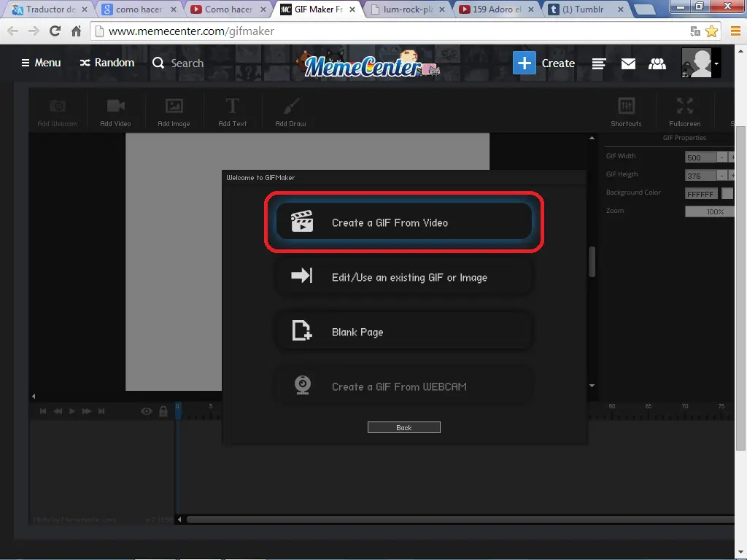Click the GIF Width input field
This screenshot has width=747, height=560.
pyautogui.click(x=700, y=157)
